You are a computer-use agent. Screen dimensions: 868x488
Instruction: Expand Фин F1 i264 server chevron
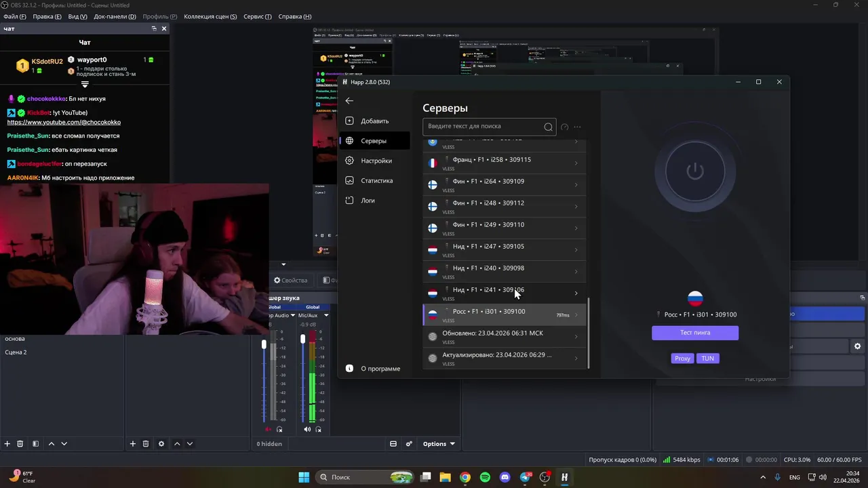pos(576,185)
